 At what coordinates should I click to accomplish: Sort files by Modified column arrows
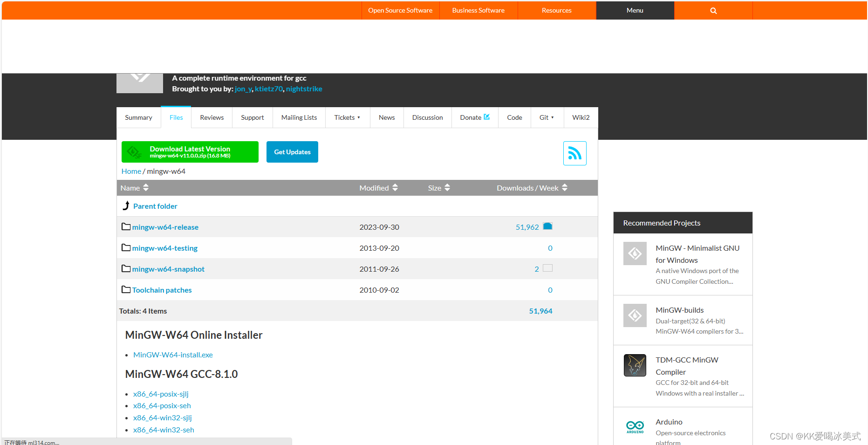[x=395, y=187]
